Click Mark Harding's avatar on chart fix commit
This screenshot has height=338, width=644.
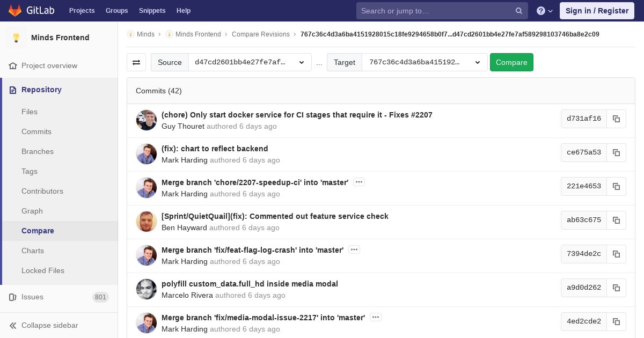click(x=147, y=154)
